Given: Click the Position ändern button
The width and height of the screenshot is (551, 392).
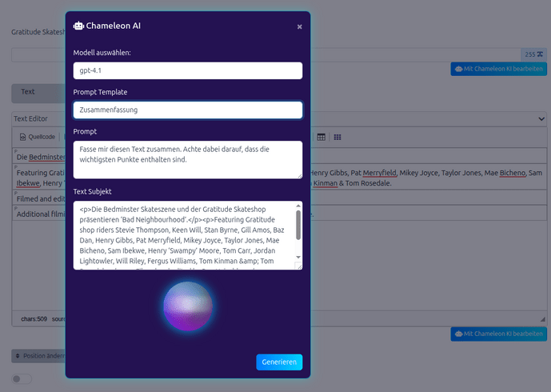Looking at the screenshot, I should point(38,355).
